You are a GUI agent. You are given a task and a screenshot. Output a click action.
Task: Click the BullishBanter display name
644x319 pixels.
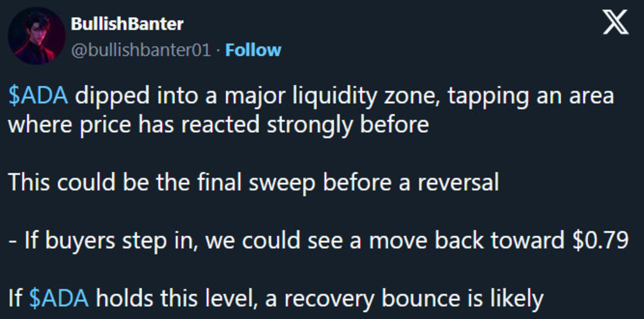tap(127, 25)
